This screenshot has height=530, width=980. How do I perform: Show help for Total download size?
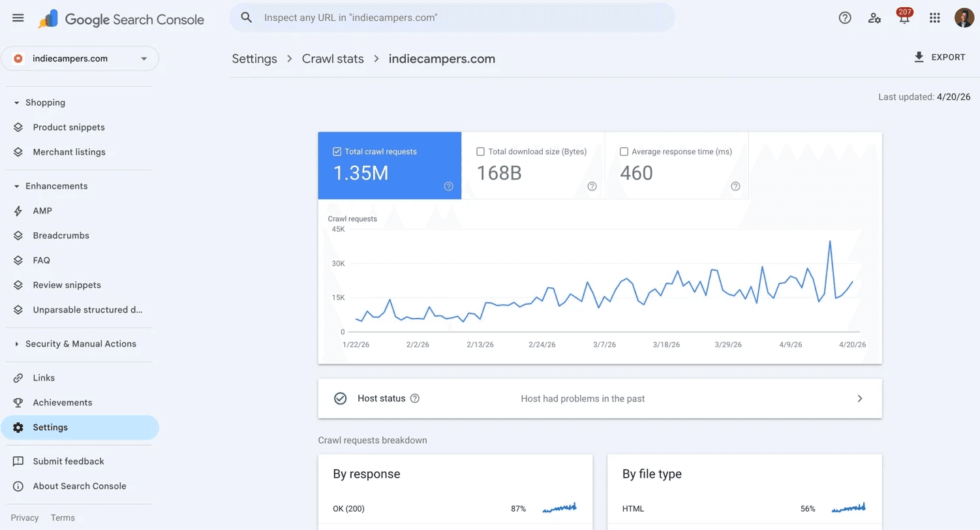[x=592, y=186]
